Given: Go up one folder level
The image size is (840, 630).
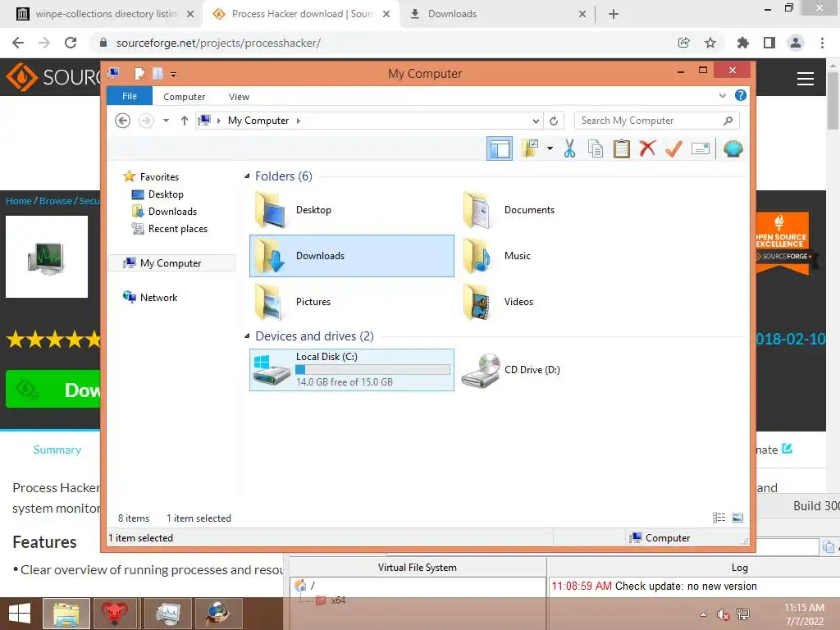Looking at the screenshot, I should click(185, 121).
